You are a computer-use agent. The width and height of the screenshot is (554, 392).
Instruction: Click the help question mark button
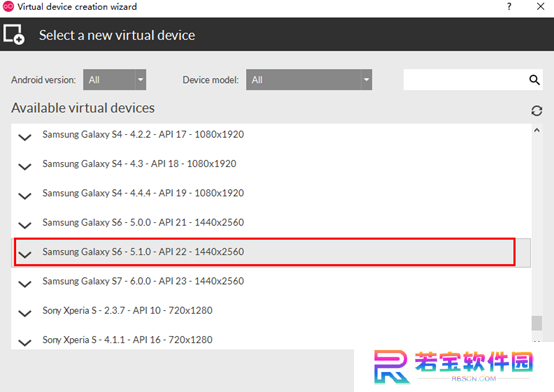click(x=509, y=6)
